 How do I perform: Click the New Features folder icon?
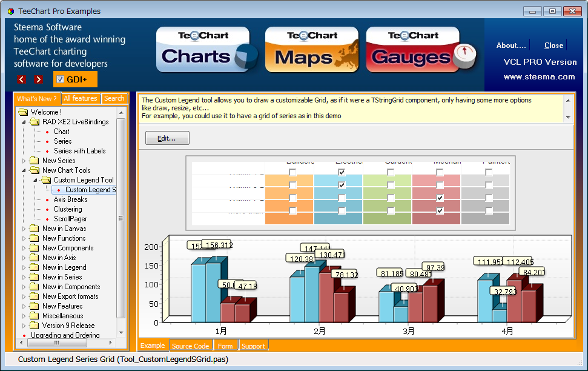coord(35,306)
